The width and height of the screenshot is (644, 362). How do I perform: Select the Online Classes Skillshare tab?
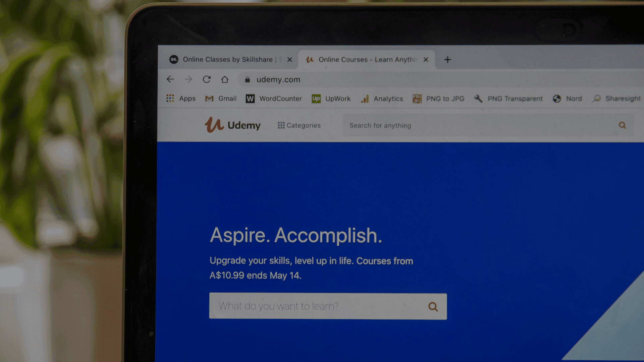coord(226,59)
